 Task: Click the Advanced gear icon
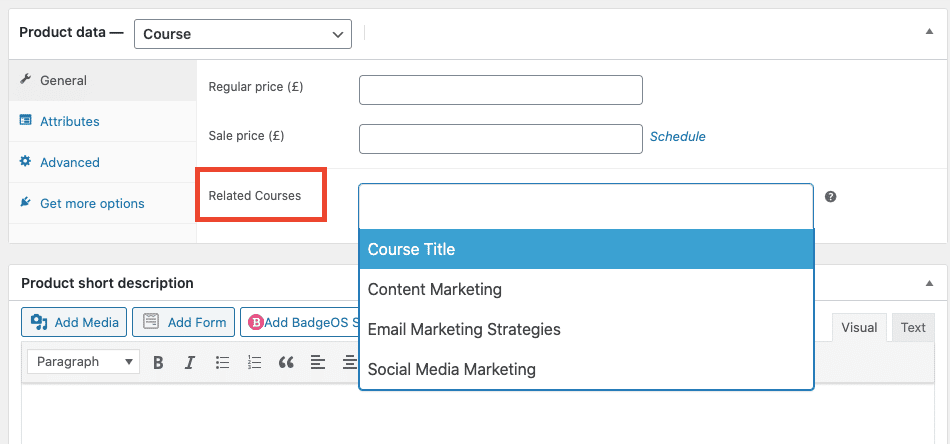click(x=25, y=161)
